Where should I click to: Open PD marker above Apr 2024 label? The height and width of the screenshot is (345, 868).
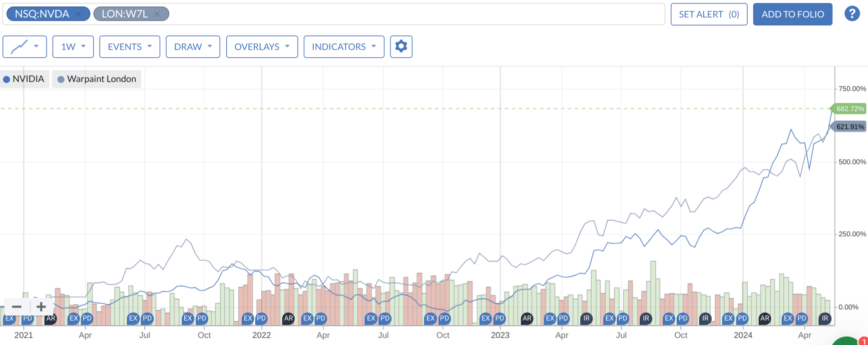click(x=802, y=318)
